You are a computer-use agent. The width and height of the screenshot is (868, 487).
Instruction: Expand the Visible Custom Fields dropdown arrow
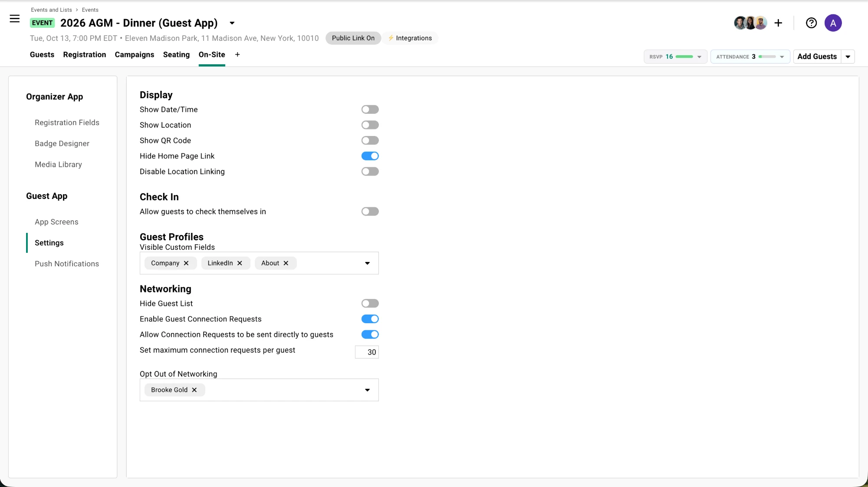click(x=367, y=263)
